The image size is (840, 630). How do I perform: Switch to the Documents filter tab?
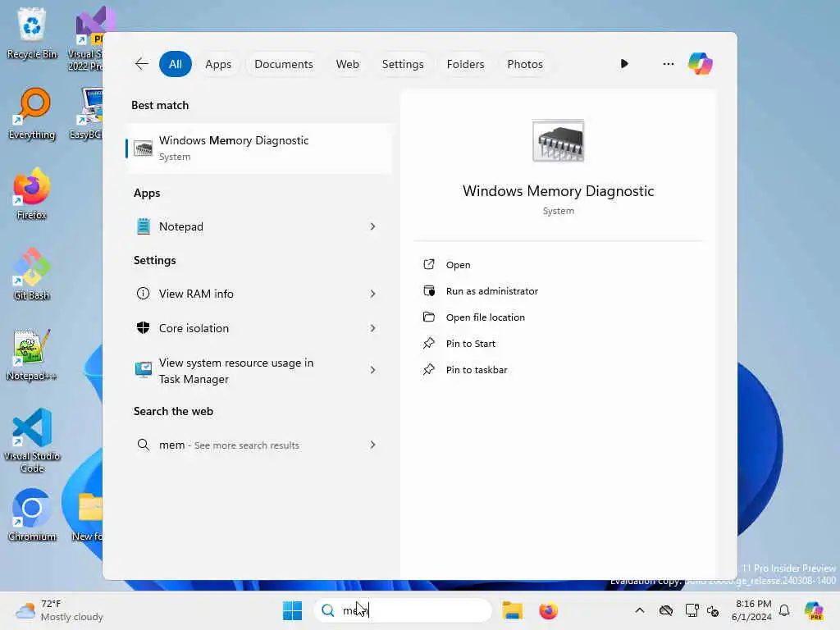pos(283,64)
